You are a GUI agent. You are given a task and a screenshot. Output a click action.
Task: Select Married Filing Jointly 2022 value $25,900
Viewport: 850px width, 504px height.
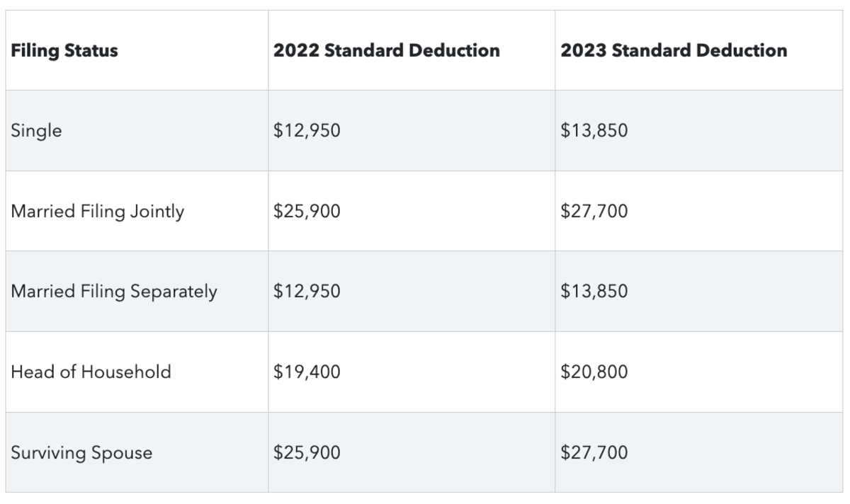pos(307,211)
